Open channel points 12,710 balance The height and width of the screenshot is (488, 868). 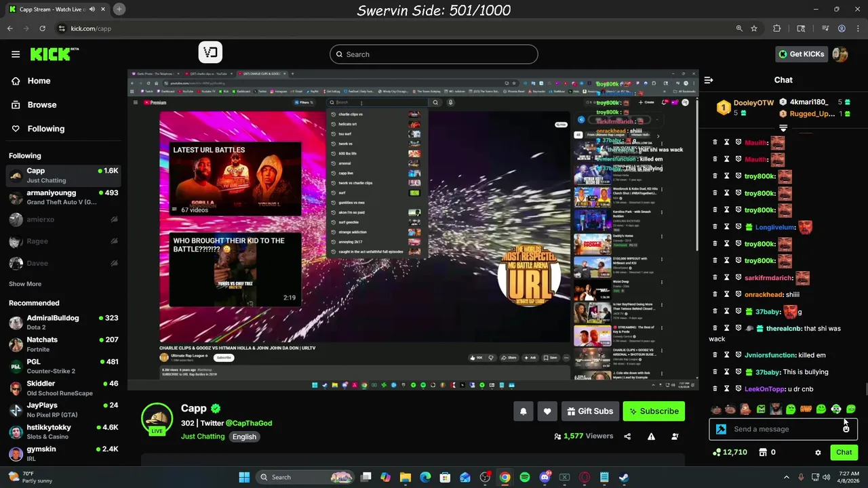coord(730,453)
